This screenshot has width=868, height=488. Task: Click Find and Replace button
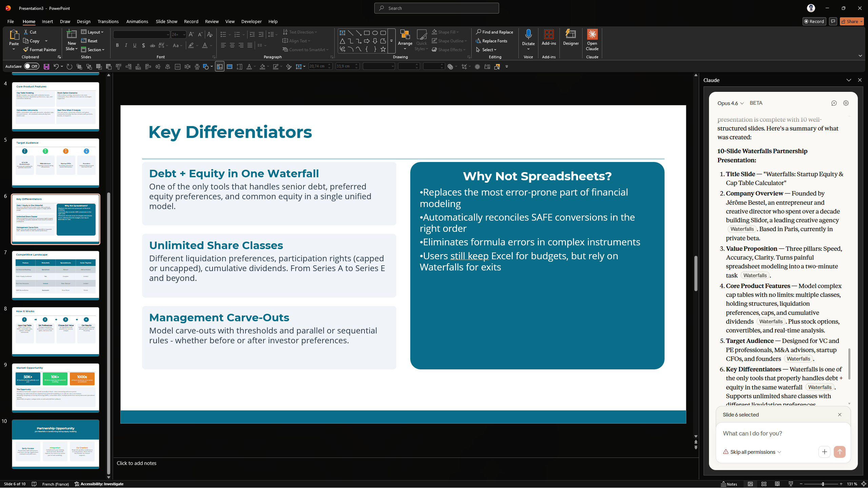coord(494,32)
